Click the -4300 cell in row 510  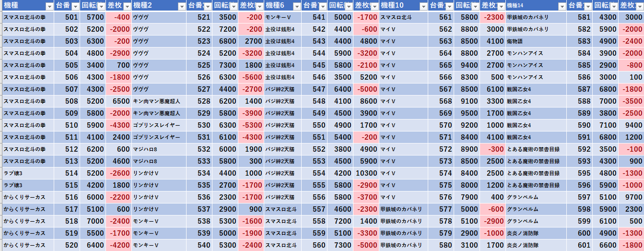118,125
